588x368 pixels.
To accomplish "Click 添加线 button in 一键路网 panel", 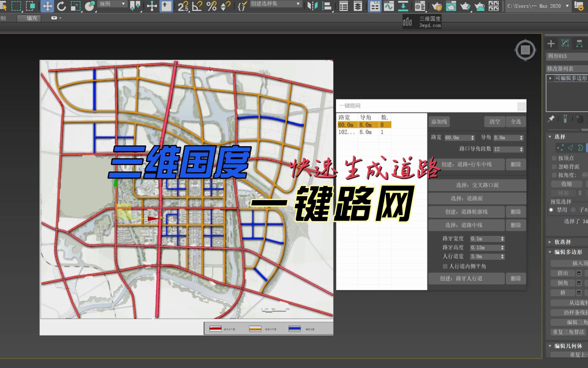I will coord(439,122).
